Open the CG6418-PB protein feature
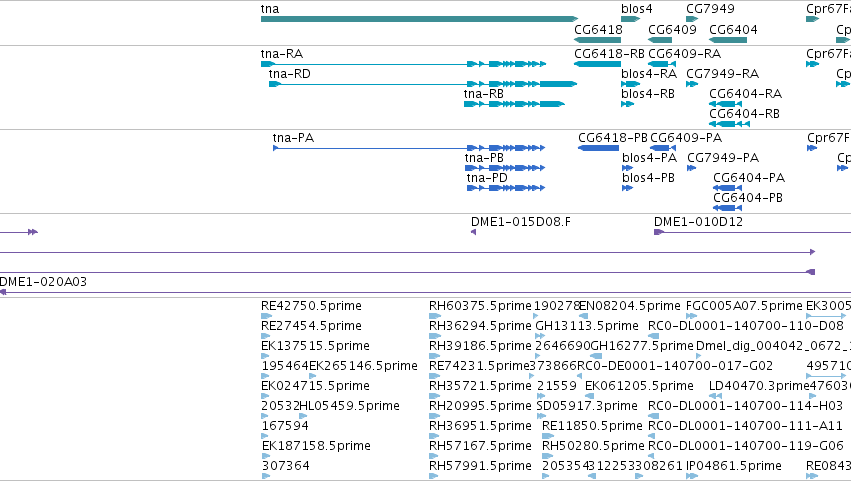Screen dimensions: 851x481 [x=613, y=138]
